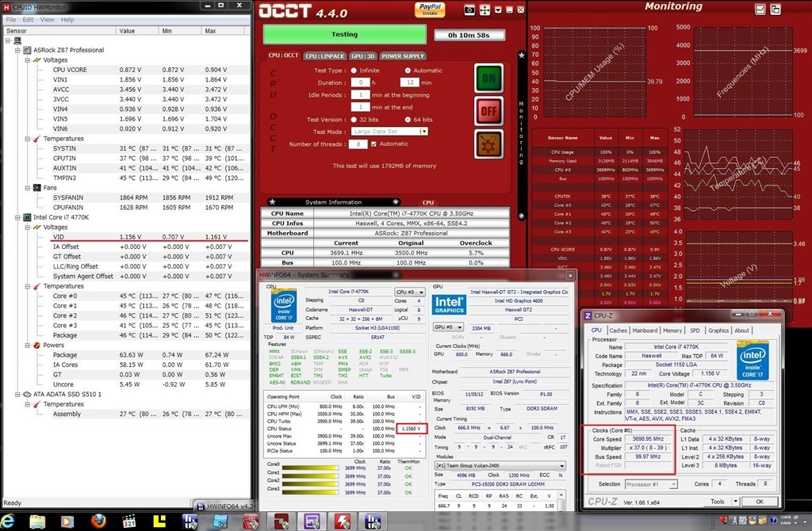Open the Caches tab in CPU-Z
The width and height of the screenshot is (812, 531).
(x=618, y=330)
